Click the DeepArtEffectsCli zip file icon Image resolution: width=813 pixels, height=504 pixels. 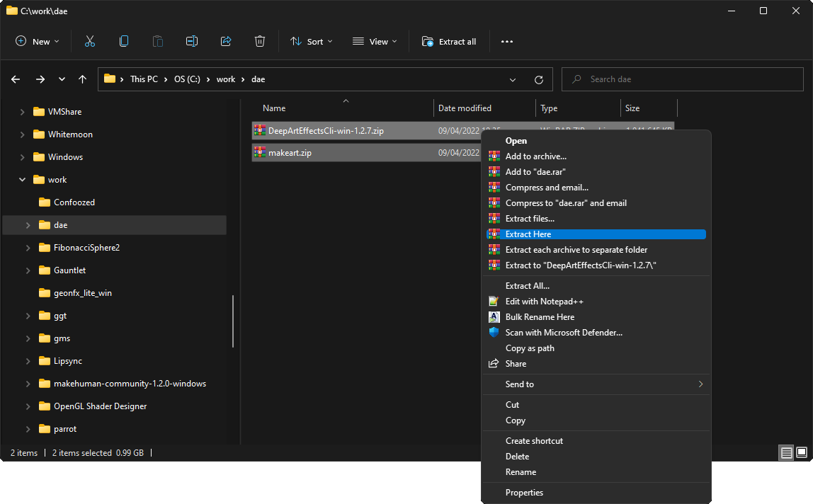[x=260, y=131]
